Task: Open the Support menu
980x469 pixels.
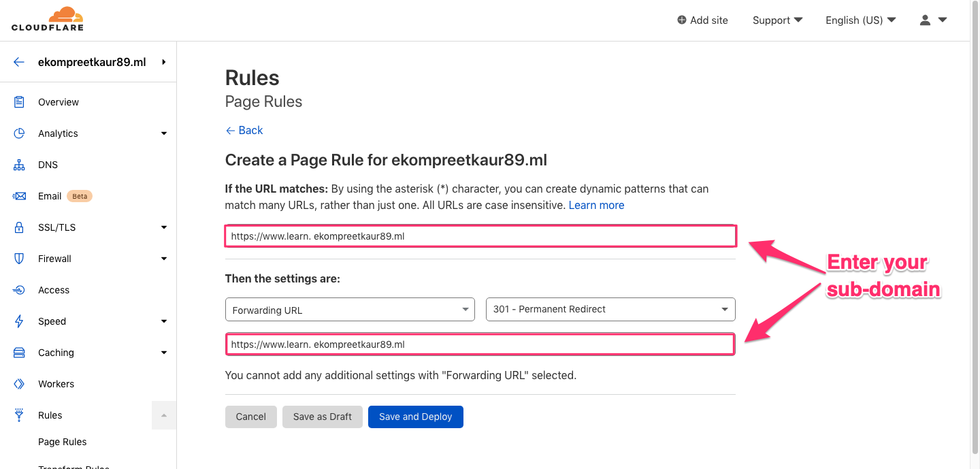Action: pos(777,20)
